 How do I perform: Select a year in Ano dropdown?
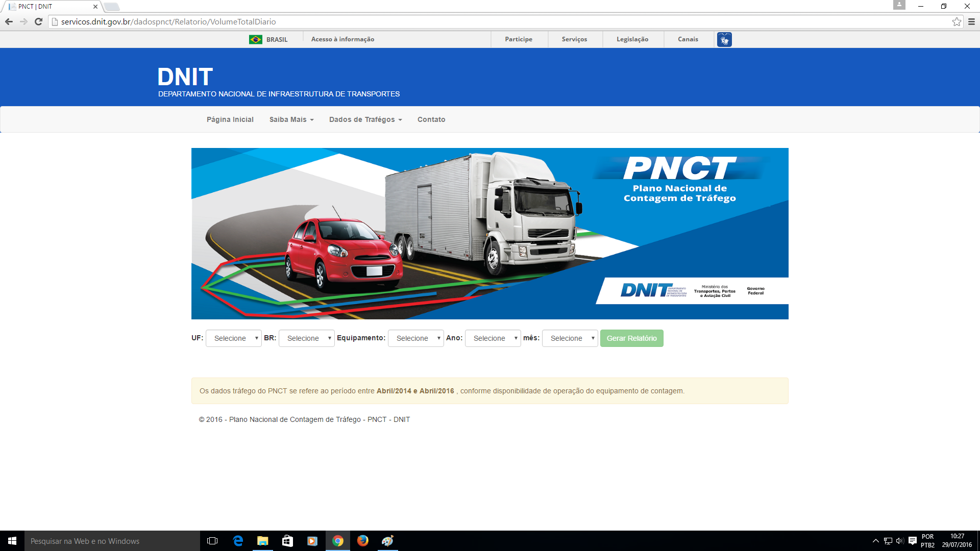(493, 338)
